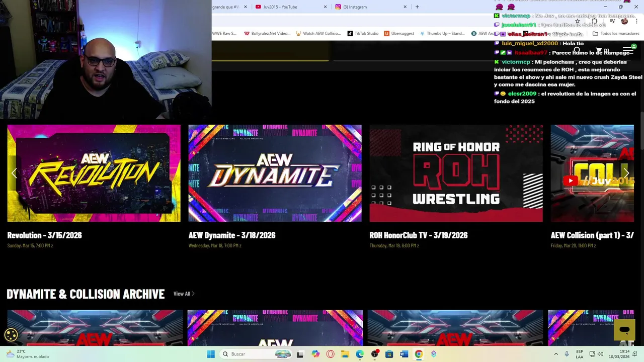Open the Windows Start menu
This screenshot has height=362, width=644.
click(x=210, y=354)
